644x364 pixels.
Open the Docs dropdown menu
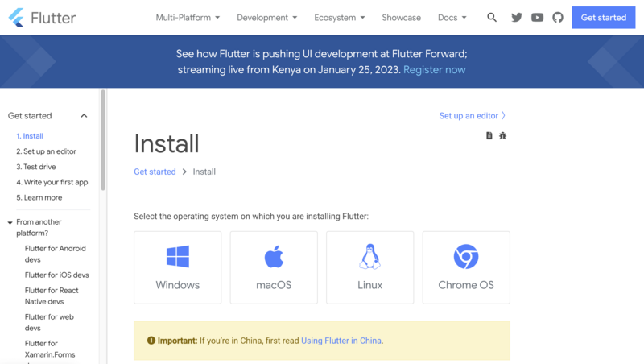[x=452, y=18]
